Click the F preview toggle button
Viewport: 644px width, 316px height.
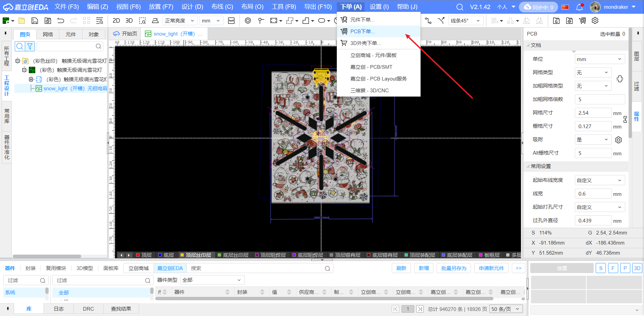point(613,268)
